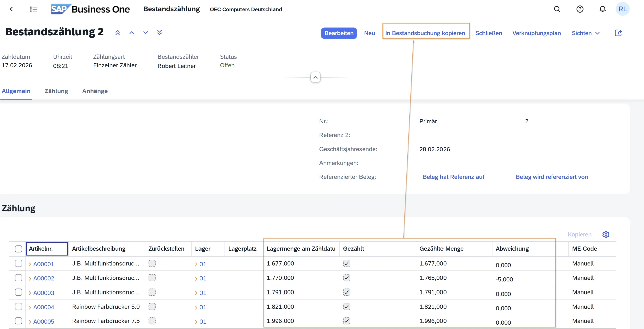Click In Bestandsbuchung kopieren

pos(425,33)
